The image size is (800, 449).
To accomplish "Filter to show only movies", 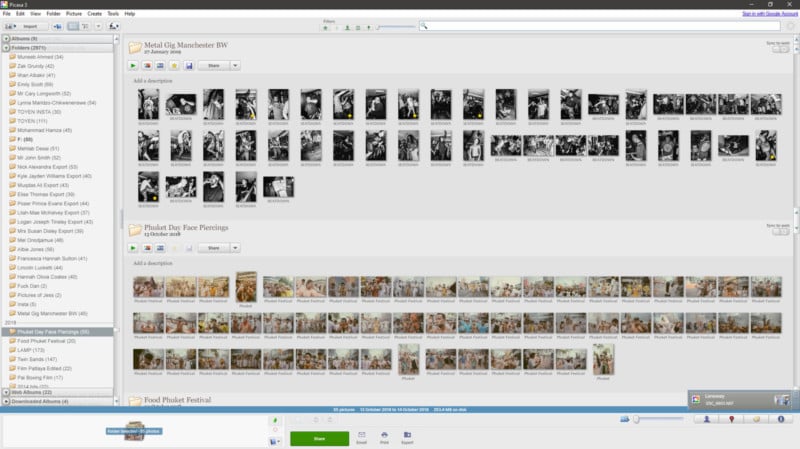I will [358, 28].
